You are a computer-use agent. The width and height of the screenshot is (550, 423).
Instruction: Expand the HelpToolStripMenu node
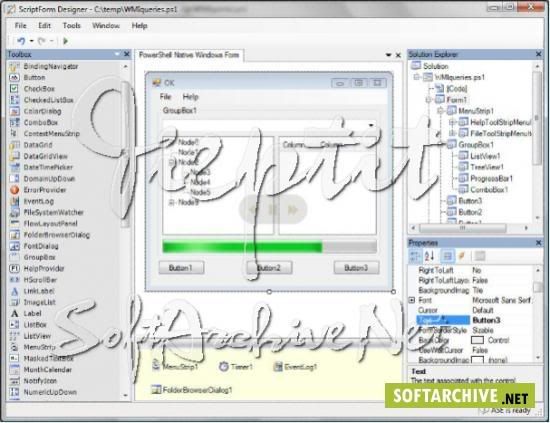pyautogui.click(x=452, y=122)
